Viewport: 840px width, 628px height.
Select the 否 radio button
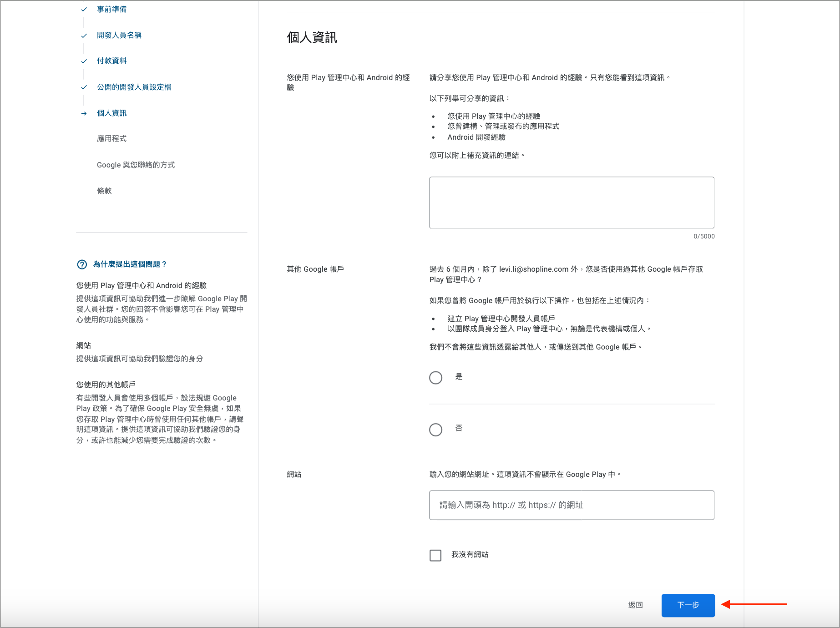click(435, 430)
